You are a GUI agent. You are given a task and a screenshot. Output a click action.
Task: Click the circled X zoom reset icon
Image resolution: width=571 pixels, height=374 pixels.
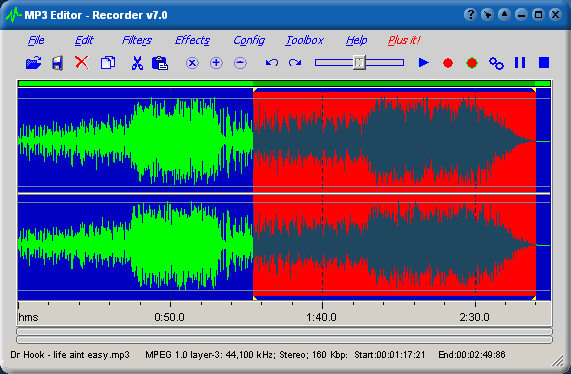pos(192,63)
